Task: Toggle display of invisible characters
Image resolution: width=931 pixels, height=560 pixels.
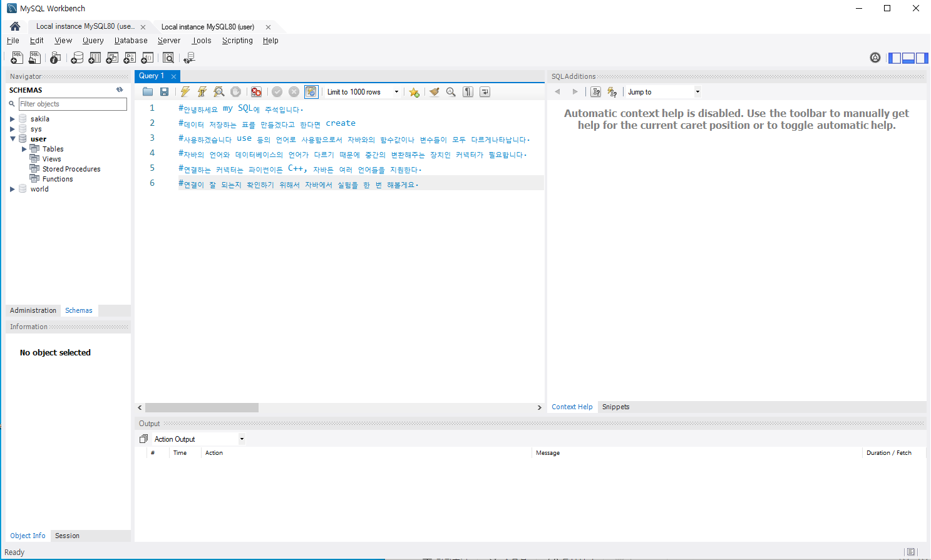Action: [x=468, y=92]
